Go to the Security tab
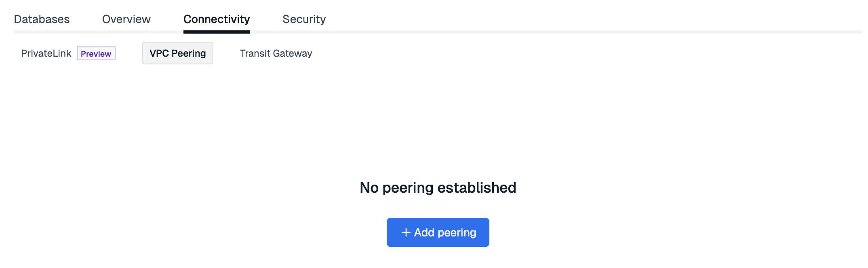Screen dimensions: 868x268 click(x=304, y=19)
